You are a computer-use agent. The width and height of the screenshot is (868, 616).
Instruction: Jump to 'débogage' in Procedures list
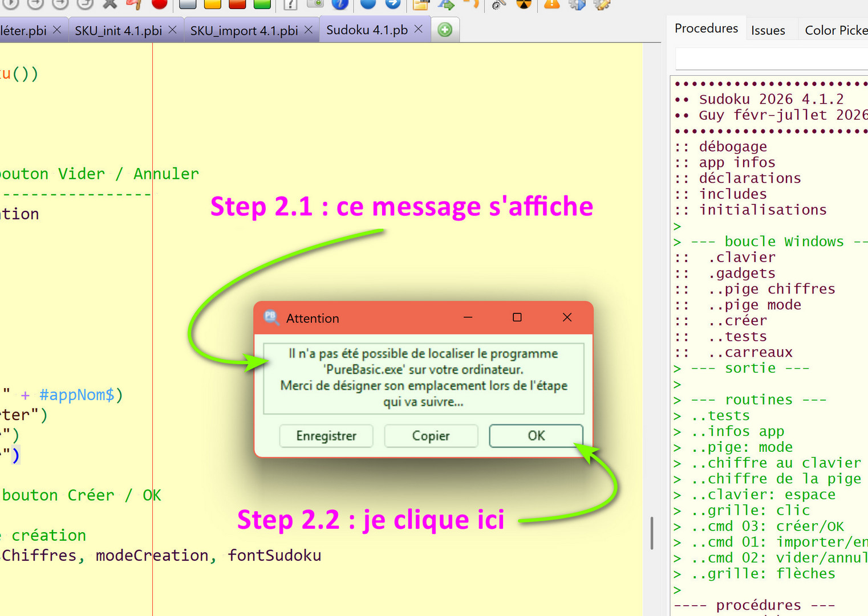coord(733,146)
